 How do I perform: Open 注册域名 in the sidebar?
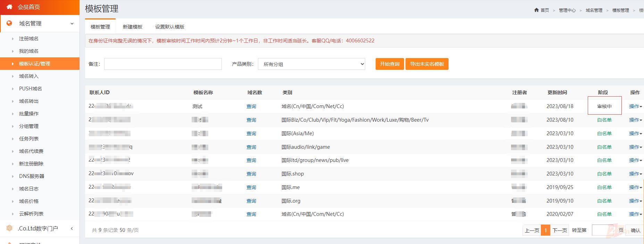pyautogui.click(x=29, y=39)
